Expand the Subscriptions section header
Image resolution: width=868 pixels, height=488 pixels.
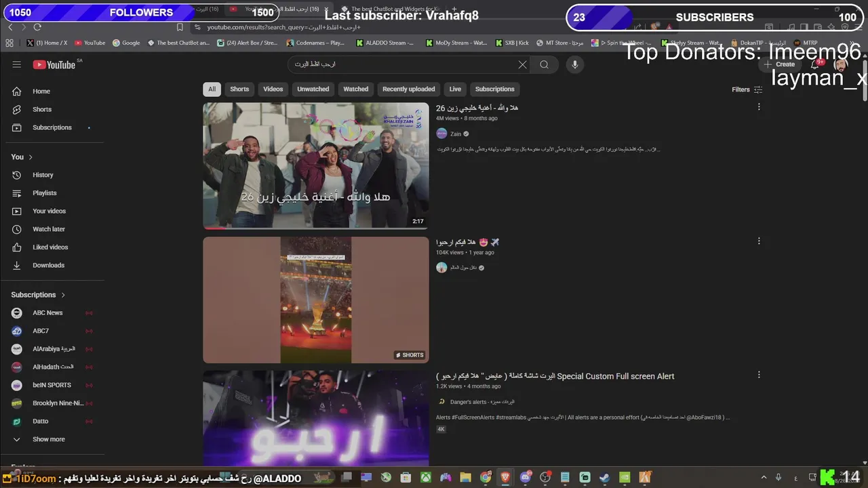point(39,295)
